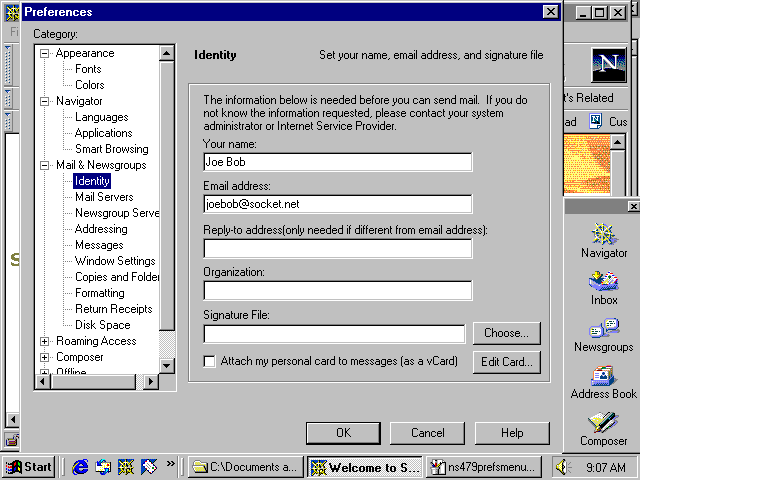Open Inbox from the component bar
770x480 pixels.
[x=604, y=288]
